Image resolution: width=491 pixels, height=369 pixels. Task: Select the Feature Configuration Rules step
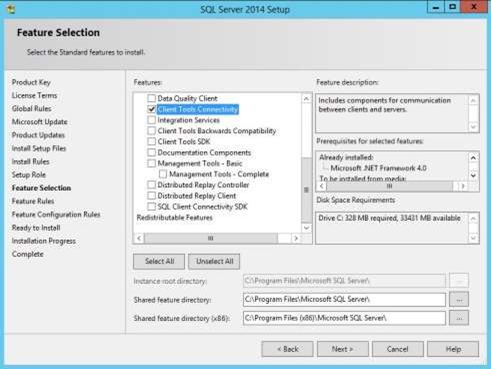pyautogui.click(x=56, y=214)
